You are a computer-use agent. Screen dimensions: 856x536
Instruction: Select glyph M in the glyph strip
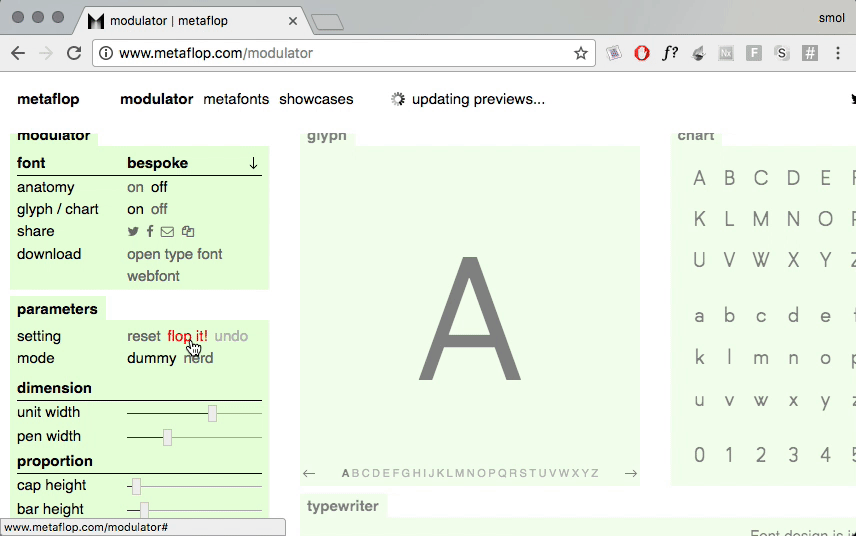click(x=460, y=473)
